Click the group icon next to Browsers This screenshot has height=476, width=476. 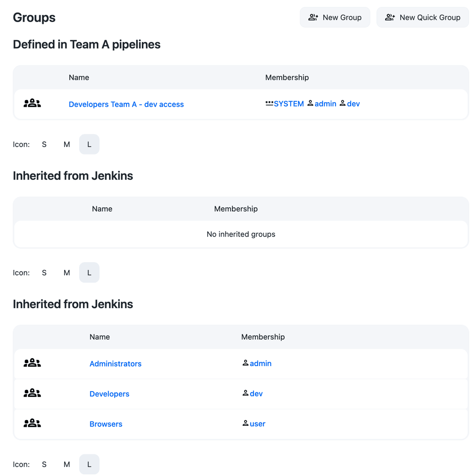[x=32, y=424]
